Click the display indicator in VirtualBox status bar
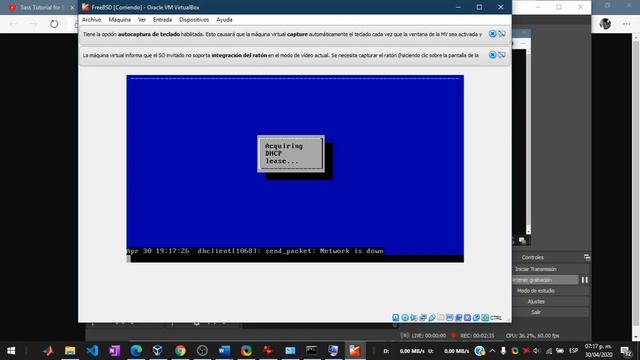Viewport: 640px width, 360px height. (449, 318)
